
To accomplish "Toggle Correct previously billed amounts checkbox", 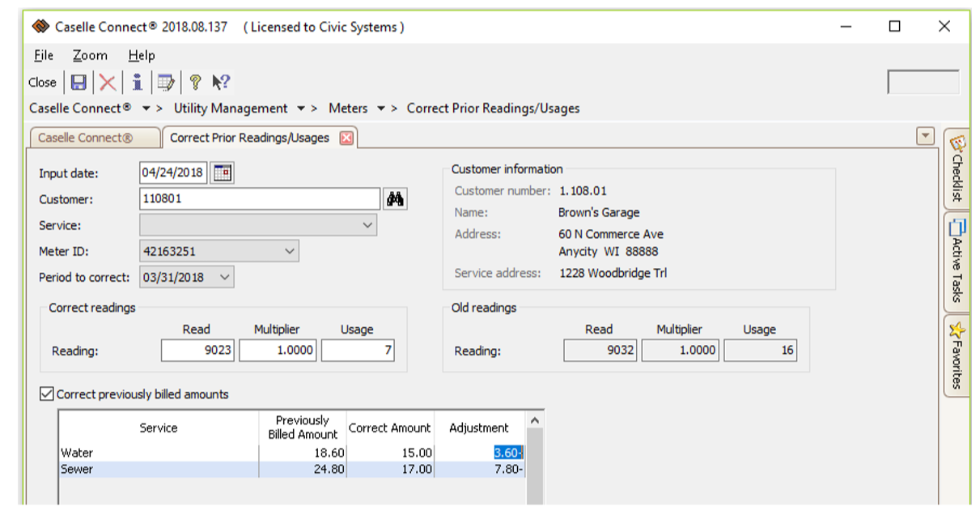I will pyautogui.click(x=47, y=394).
